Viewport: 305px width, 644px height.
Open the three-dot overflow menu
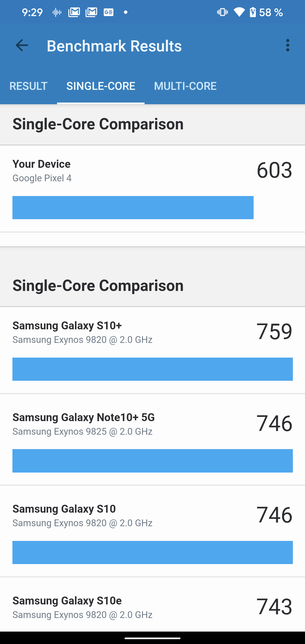[x=287, y=45]
